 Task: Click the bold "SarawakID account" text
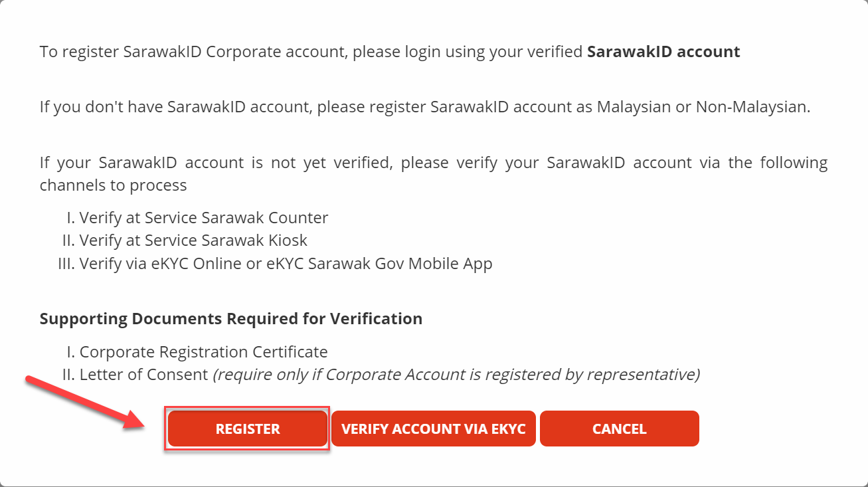[663, 51]
